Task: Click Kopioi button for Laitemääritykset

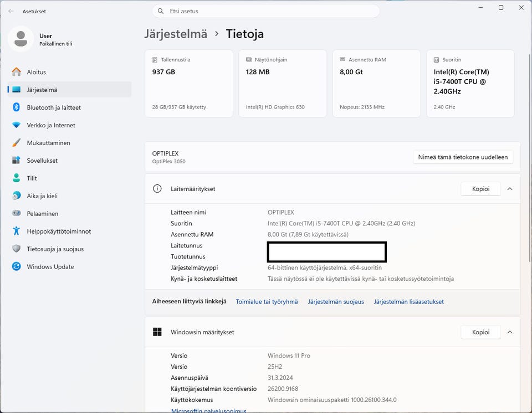Action: click(480, 189)
